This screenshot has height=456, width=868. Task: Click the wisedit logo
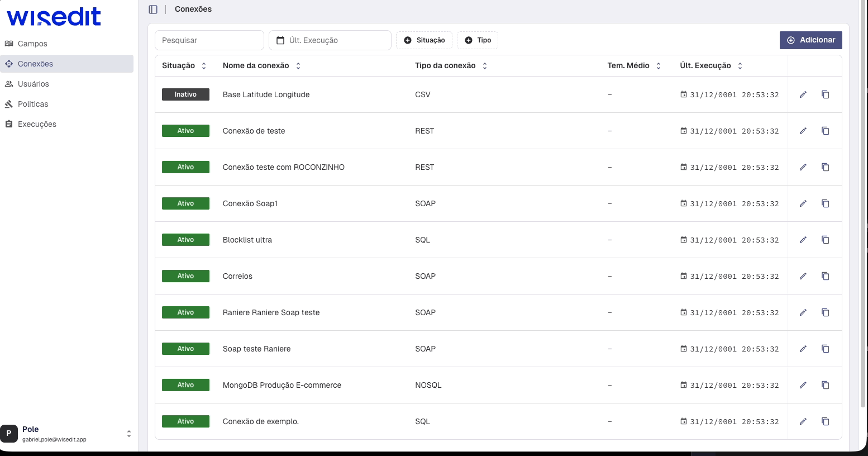pyautogui.click(x=53, y=17)
